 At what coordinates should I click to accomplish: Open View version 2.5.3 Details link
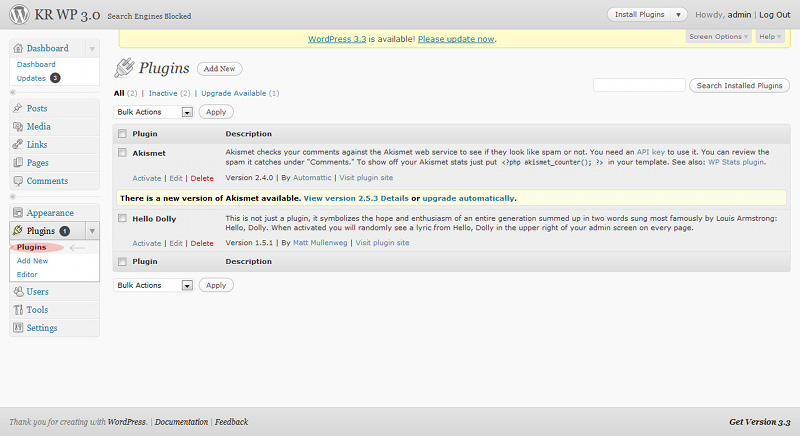[356, 198]
